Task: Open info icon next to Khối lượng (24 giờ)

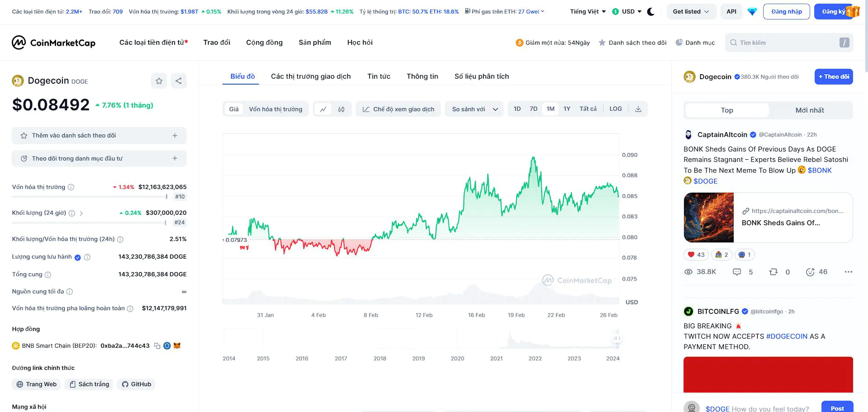Action: click(x=72, y=213)
